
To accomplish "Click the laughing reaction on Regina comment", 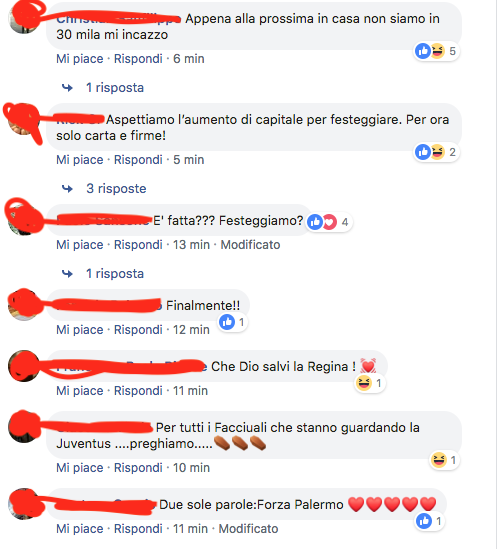I will pos(364,383).
